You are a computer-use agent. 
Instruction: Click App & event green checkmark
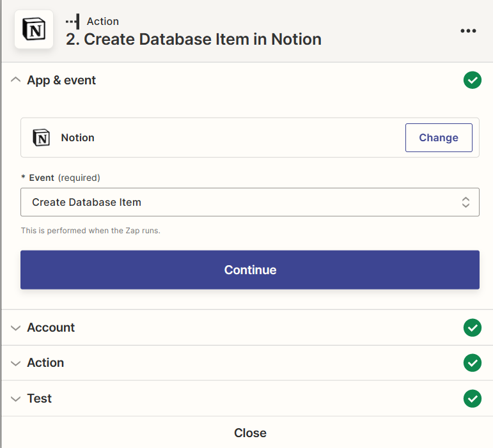[x=473, y=80]
